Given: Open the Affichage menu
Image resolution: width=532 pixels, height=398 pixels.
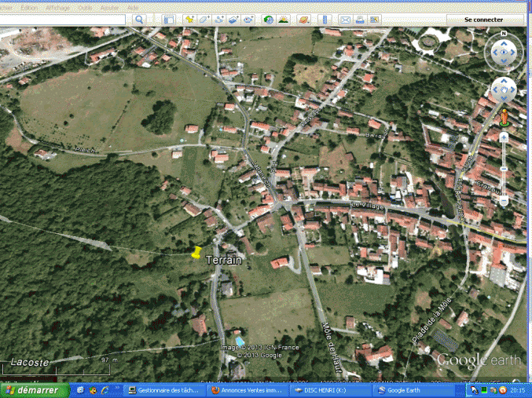Looking at the screenshot, I should 57,7.
